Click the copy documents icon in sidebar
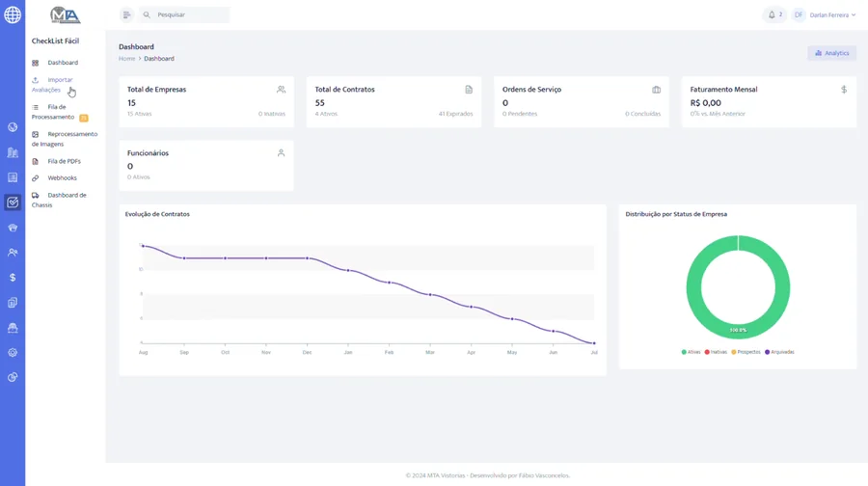868x486 pixels. [x=13, y=302]
